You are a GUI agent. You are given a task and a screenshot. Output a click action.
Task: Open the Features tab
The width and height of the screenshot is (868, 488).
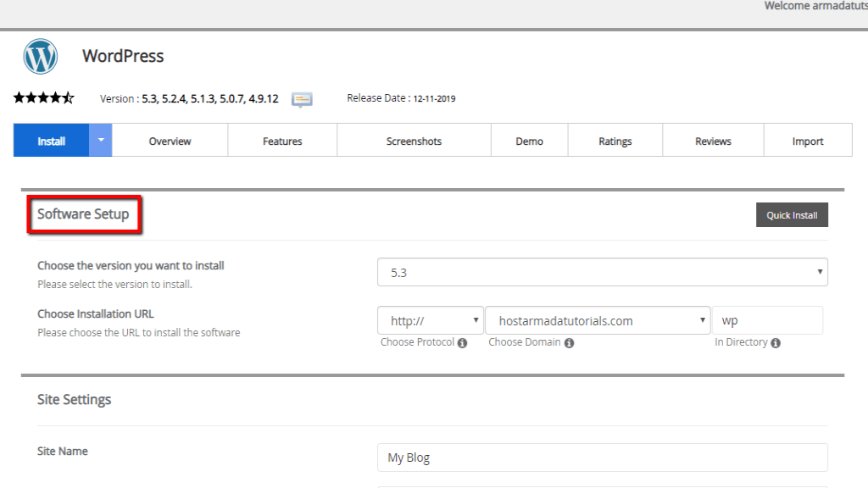click(x=282, y=141)
